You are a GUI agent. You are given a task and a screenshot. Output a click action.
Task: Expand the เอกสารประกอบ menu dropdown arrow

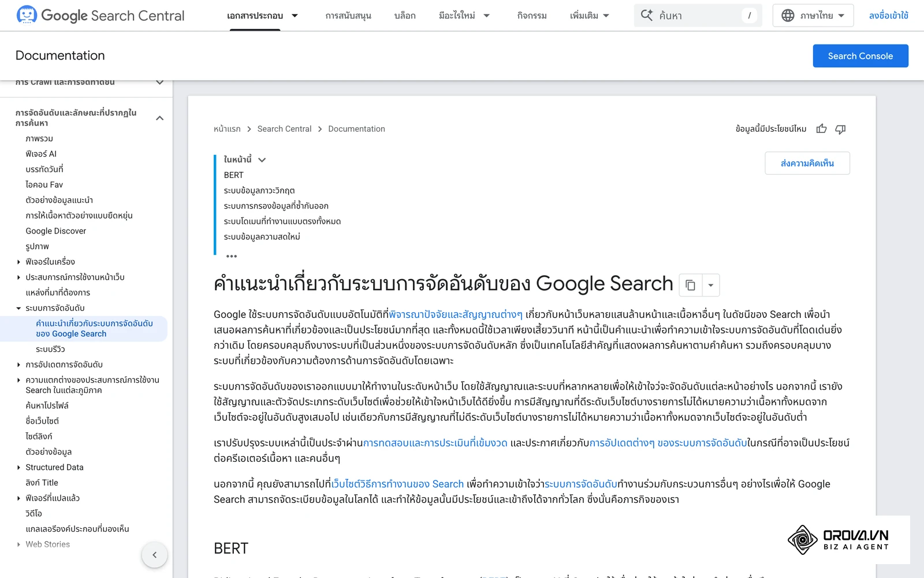point(295,16)
